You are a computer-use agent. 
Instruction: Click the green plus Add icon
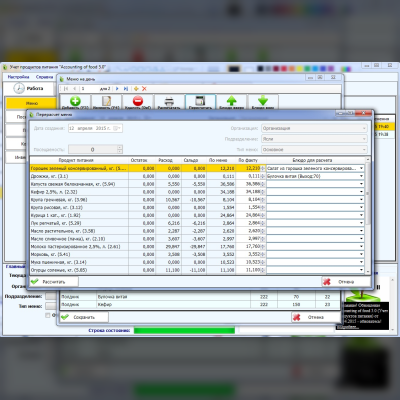[x=75, y=101]
